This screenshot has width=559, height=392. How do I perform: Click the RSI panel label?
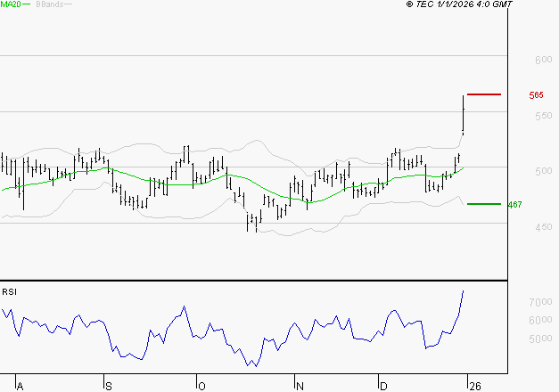[9, 292]
